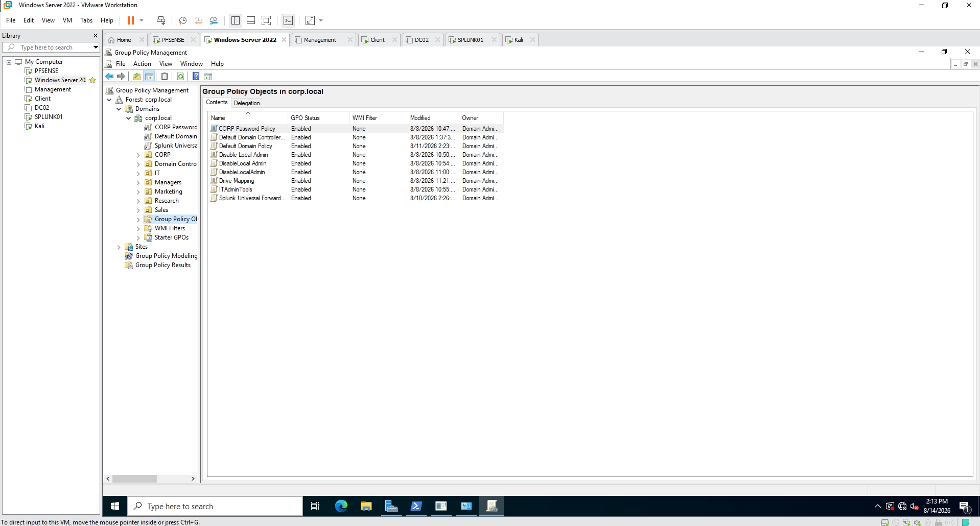
Task: Sort list by the GPO Status column header
Action: (318, 118)
